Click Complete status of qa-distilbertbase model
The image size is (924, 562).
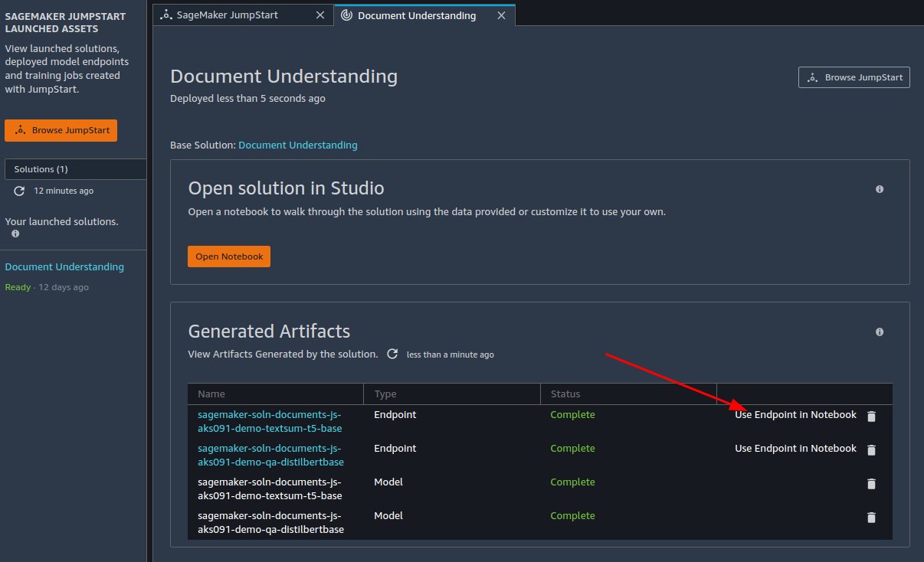[572, 515]
